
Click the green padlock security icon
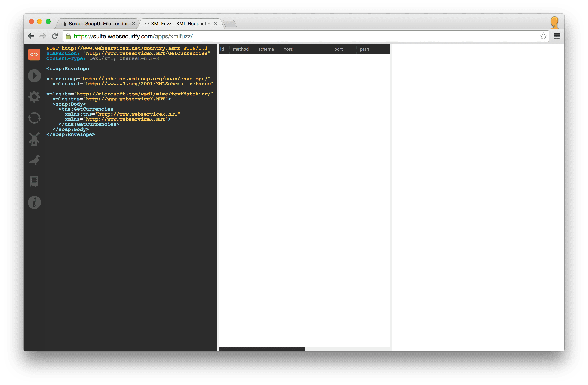(x=68, y=36)
